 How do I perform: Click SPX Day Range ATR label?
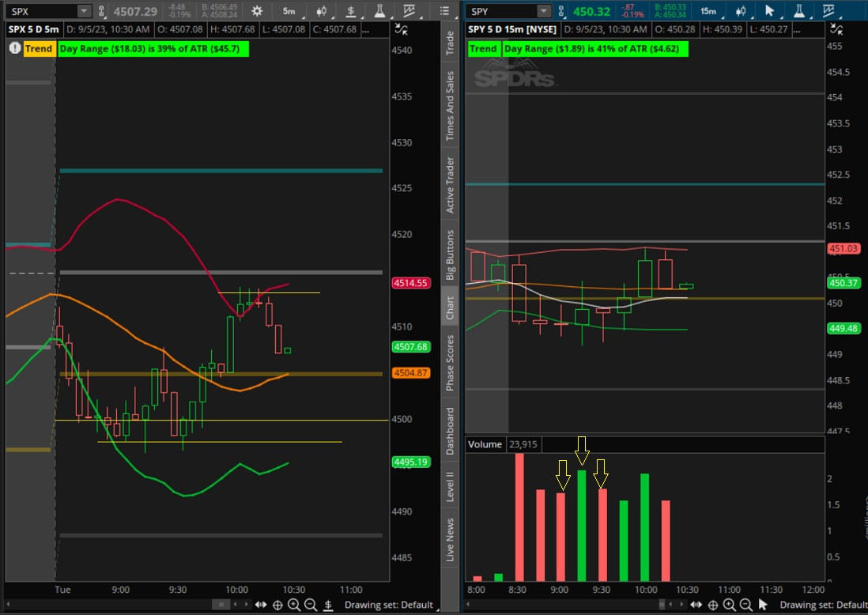[x=153, y=49]
